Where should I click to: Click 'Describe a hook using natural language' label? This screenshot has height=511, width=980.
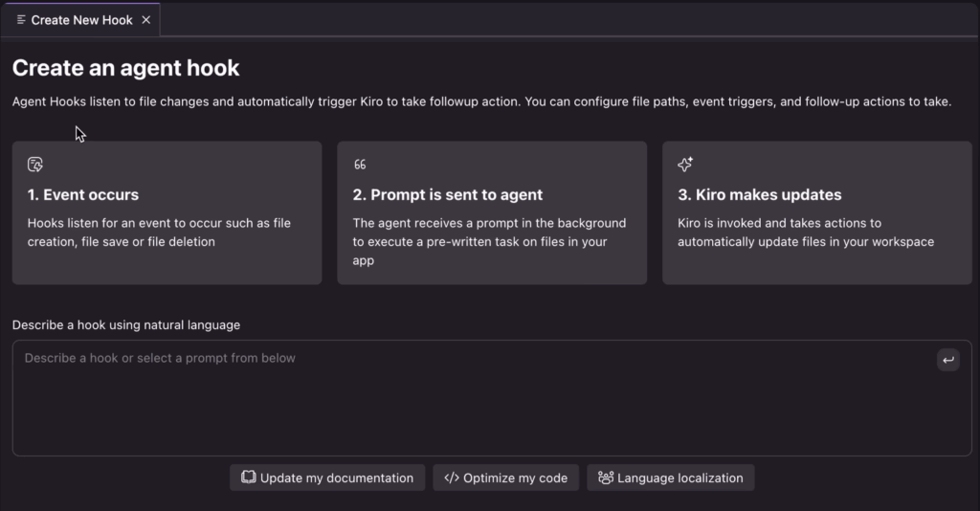click(x=126, y=324)
